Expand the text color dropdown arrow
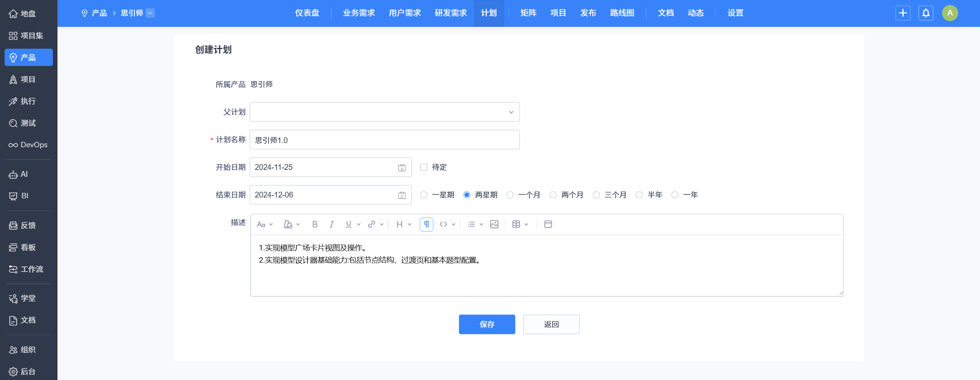Viewport: 980px width, 380px height. [298, 225]
